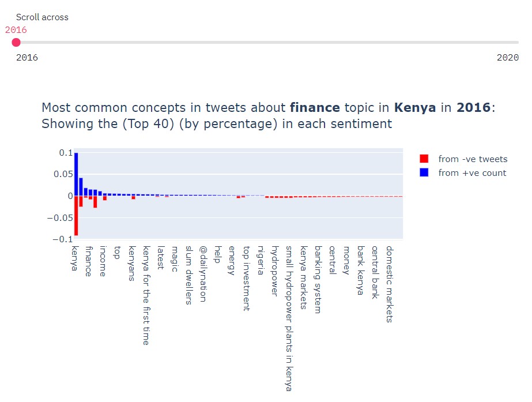Click the 0.1 y-axis tick label
Image resolution: width=532 pixels, height=402 pixels.
pos(65,152)
